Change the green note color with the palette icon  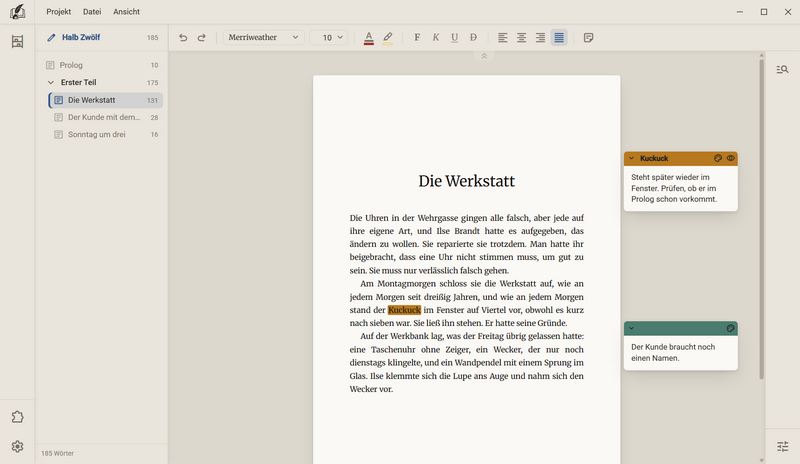[731, 328]
